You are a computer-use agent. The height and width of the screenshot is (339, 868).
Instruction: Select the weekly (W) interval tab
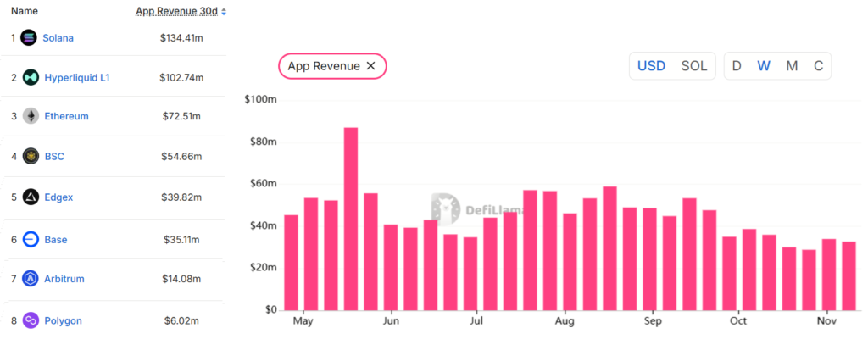pos(764,66)
